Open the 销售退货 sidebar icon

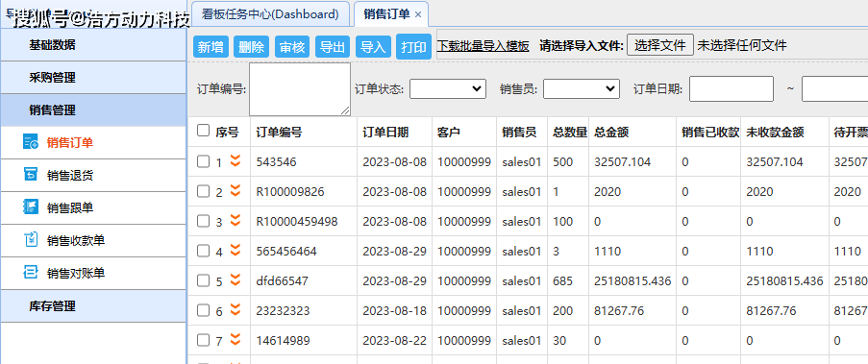point(31,174)
